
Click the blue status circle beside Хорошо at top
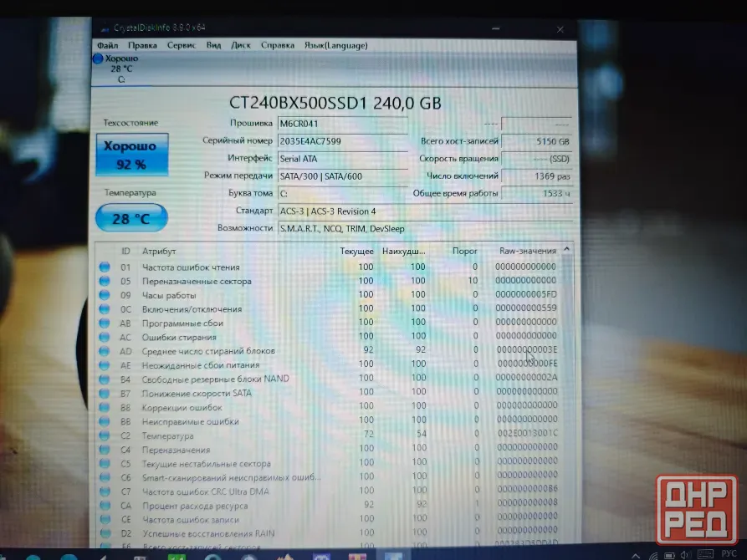pyautogui.click(x=98, y=59)
